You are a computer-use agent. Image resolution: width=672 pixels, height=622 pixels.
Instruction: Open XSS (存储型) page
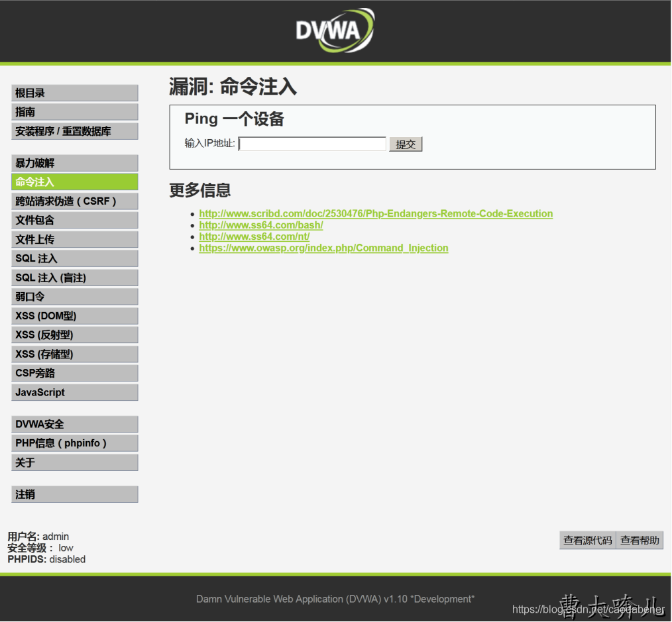pos(75,354)
